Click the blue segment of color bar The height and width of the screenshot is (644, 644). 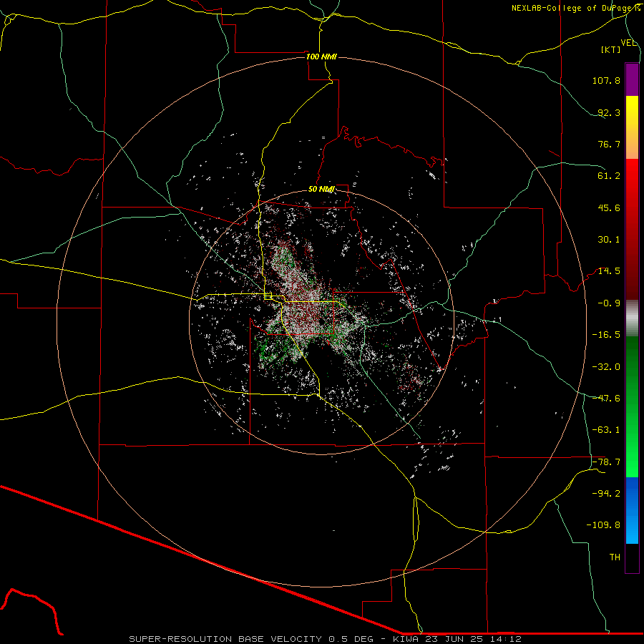click(632, 510)
